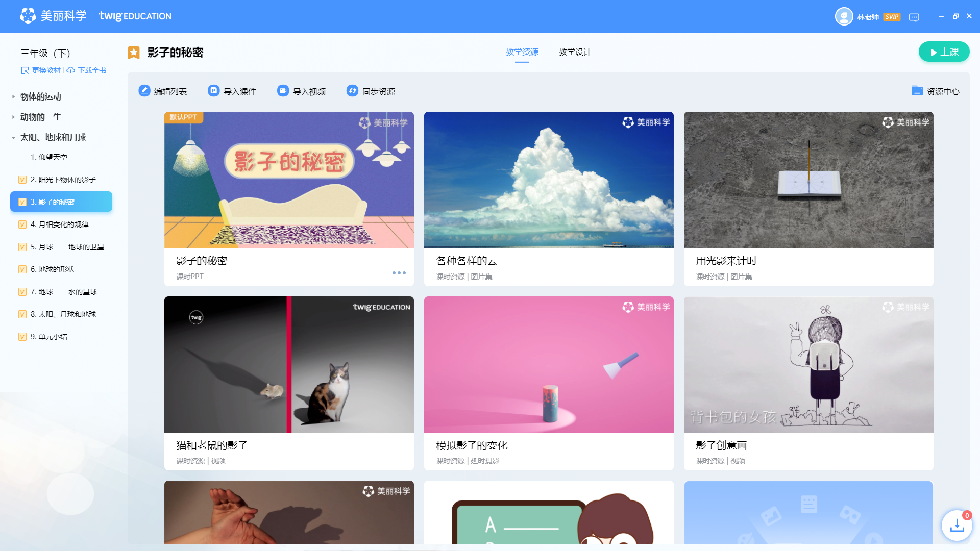Select lesson 4. 月相变化的规律 text
Viewport: 980px width, 551px height.
(60, 224)
